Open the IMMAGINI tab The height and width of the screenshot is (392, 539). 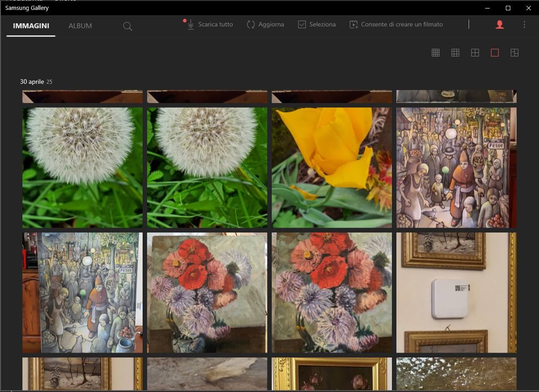31,26
